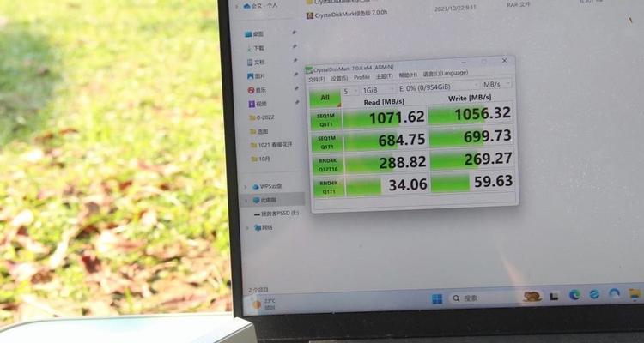Click the taskbar 搜索 search box
Screen dimensions: 644x343
pos(495,297)
